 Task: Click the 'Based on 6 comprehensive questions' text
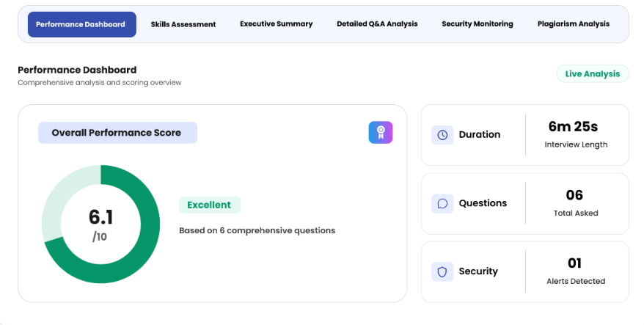click(257, 230)
